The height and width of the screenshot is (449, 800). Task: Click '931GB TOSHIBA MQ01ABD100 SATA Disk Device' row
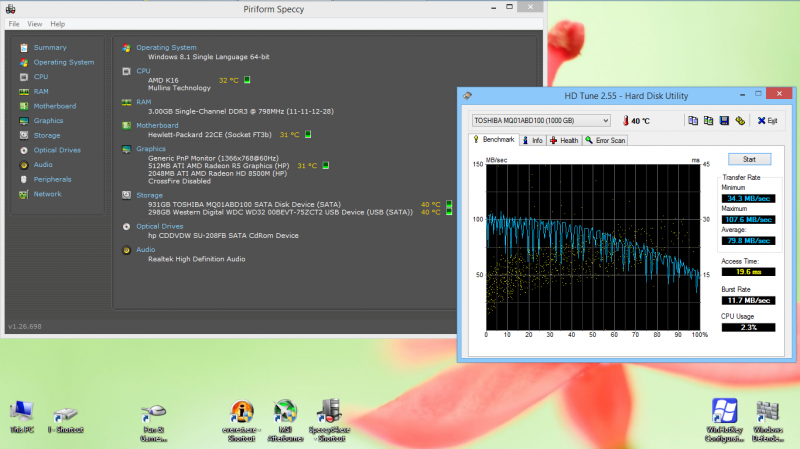coord(244,205)
